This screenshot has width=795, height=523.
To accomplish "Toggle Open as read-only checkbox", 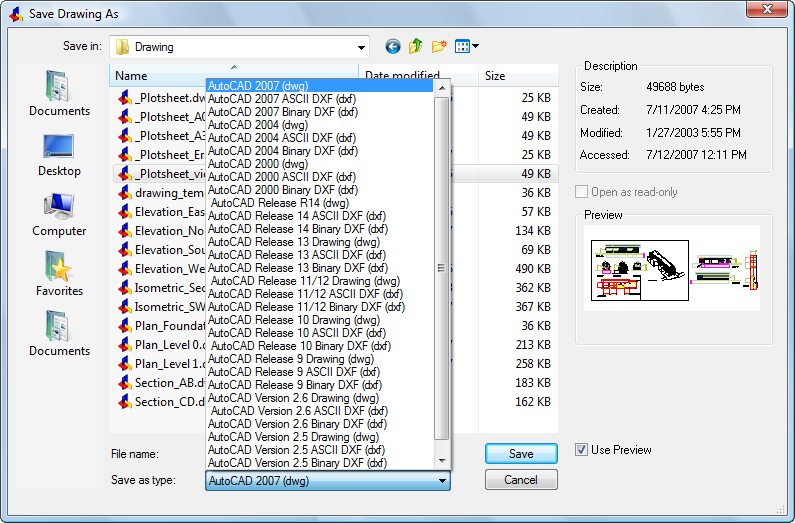I will click(x=581, y=192).
